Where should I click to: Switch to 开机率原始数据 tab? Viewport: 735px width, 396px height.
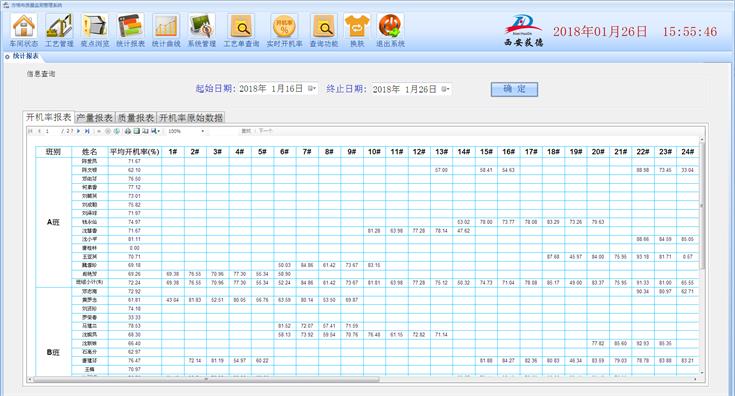pos(191,118)
